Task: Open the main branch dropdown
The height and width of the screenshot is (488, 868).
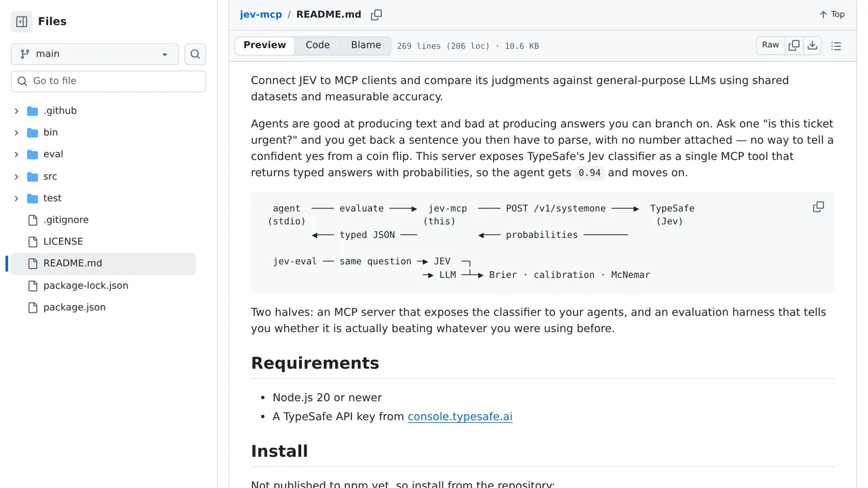Action: coord(95,54)
